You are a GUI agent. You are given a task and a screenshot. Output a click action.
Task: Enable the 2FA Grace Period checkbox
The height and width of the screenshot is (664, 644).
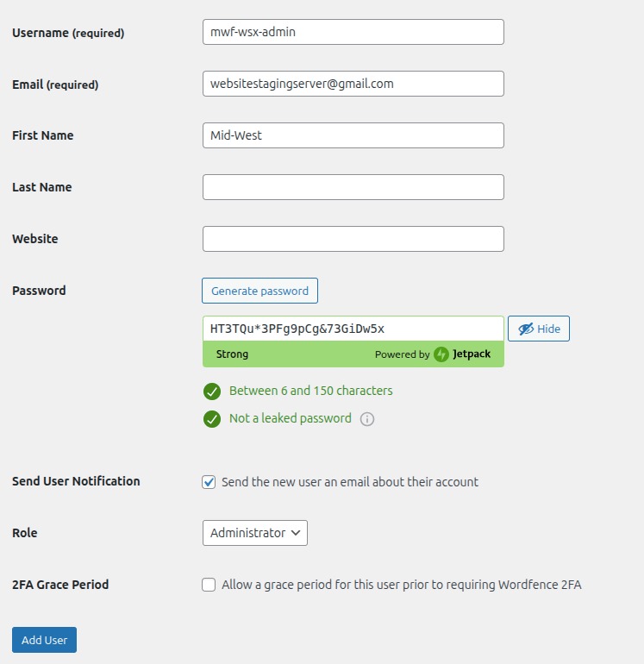tap(209, 585)
